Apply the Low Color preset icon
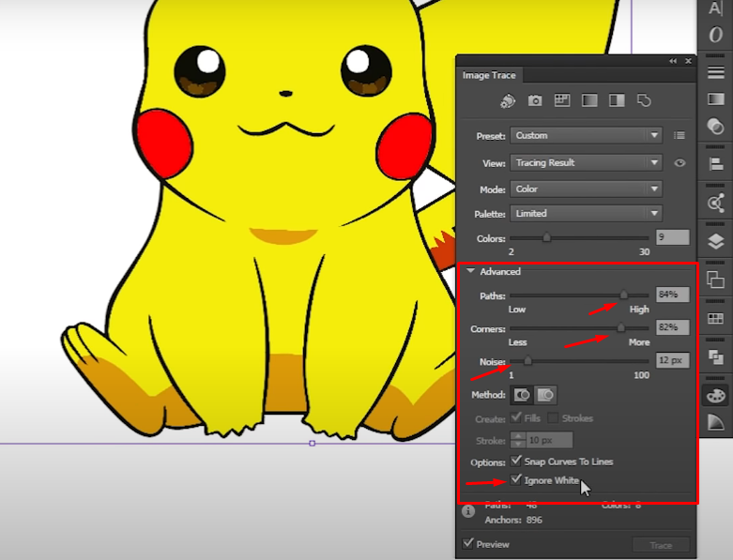Image resolution: width=733 pixels, height=560 pixels. [x=562, y=100]
